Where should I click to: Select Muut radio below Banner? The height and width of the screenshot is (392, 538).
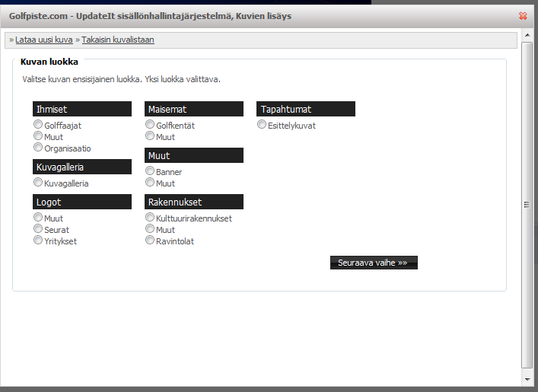(150, 182)
